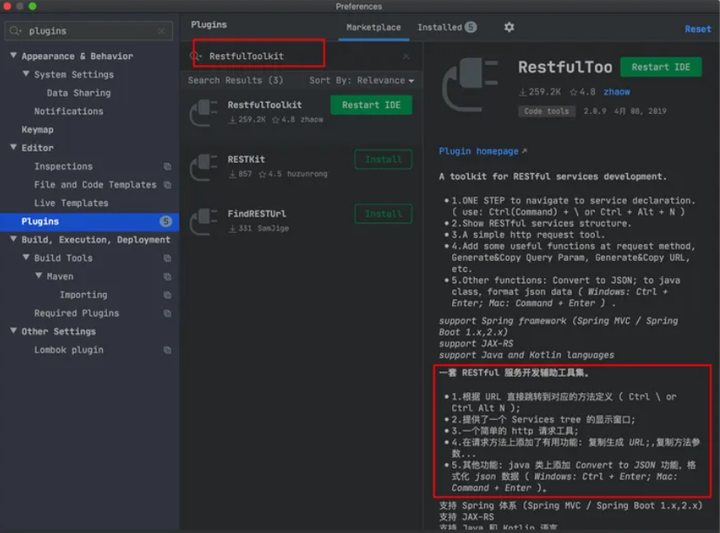This screenshot has height=533, width=720.
Task: Open the Sort By Relevance dropdown
Action: pyautogui.click(x=361, y=80)
